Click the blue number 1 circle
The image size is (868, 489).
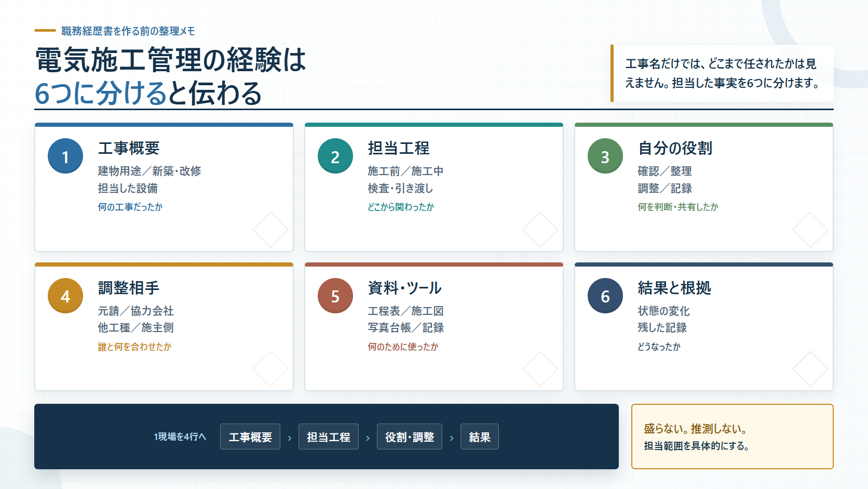(65, 156)
